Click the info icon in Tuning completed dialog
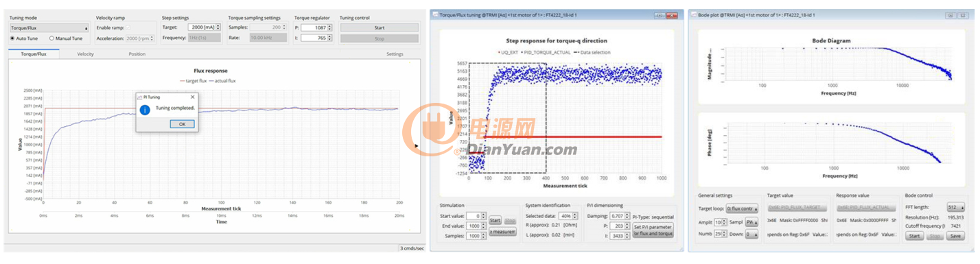The height and width of the screenshot is (264, 980). 145,109
